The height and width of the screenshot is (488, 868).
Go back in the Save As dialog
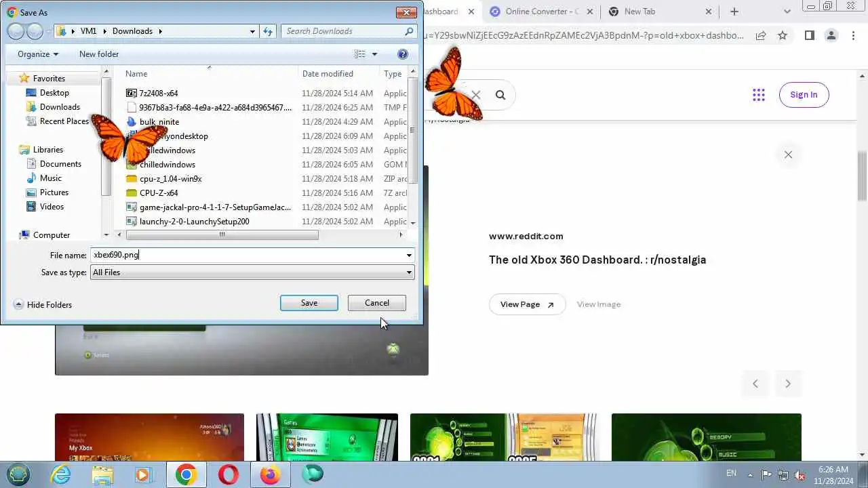(x=16, y=31)
